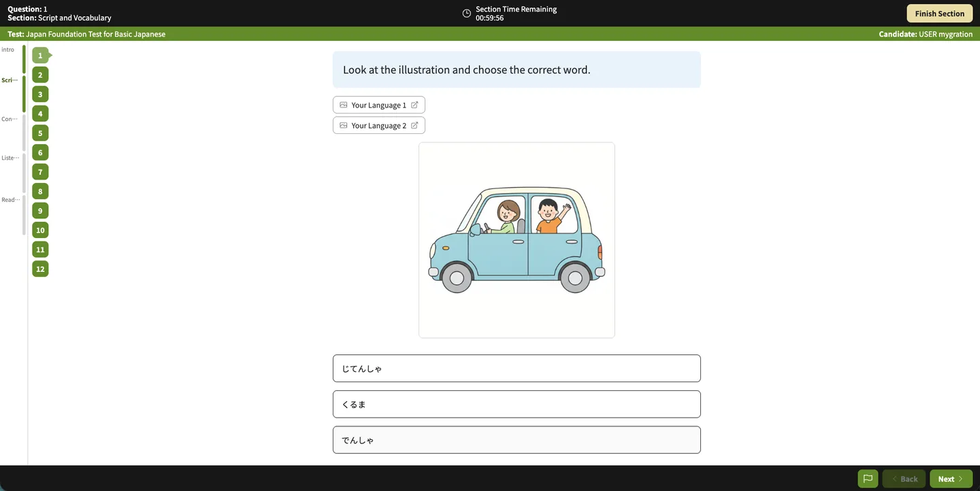Click the 00:59:56 remaining time value
980x491 pixels.
point(490,18)
